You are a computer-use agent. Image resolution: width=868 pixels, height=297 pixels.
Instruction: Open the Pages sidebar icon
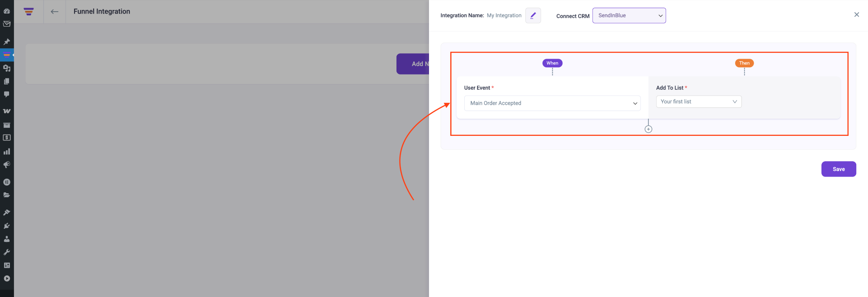click(x=7, y=81)
